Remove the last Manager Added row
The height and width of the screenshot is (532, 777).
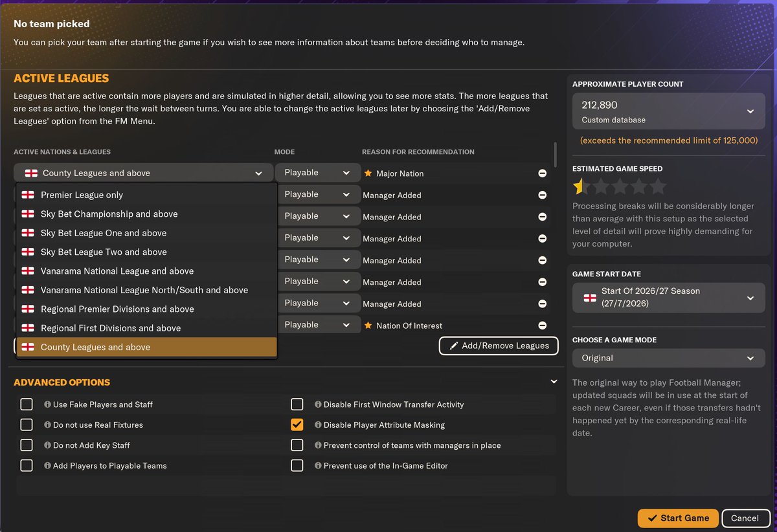(x=542, y=304)
